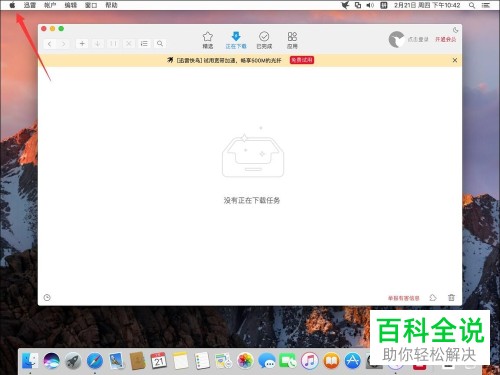Dismiss the yellow promotion banner
Viewport: 500px width, 375px height.
coord(455,60)
